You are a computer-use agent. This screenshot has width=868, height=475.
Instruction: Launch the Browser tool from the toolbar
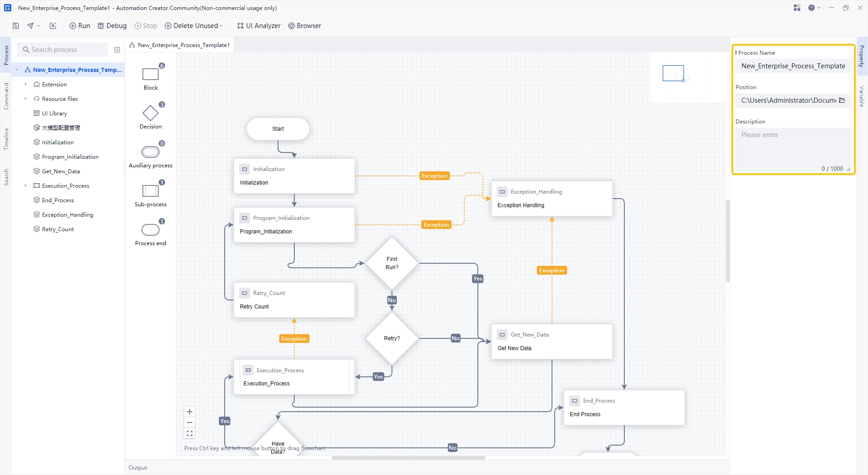[x=304, y=26]
